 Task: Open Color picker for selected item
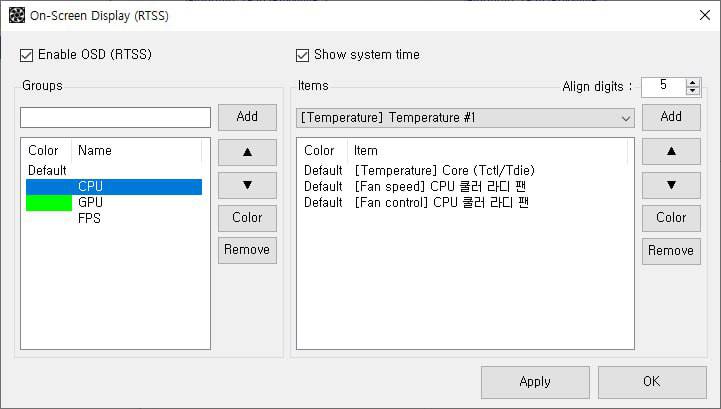pyautogui.click(x=671, y=217)
